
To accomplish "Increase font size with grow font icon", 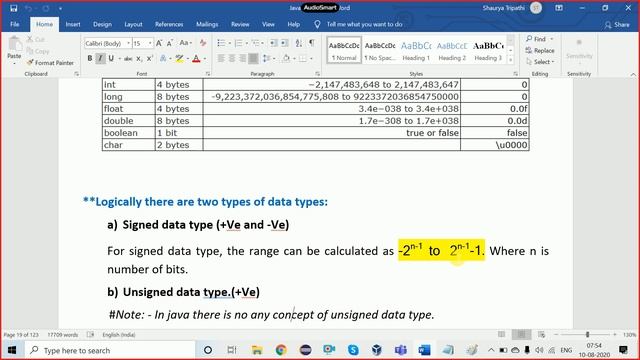I will tap(159, 43).
